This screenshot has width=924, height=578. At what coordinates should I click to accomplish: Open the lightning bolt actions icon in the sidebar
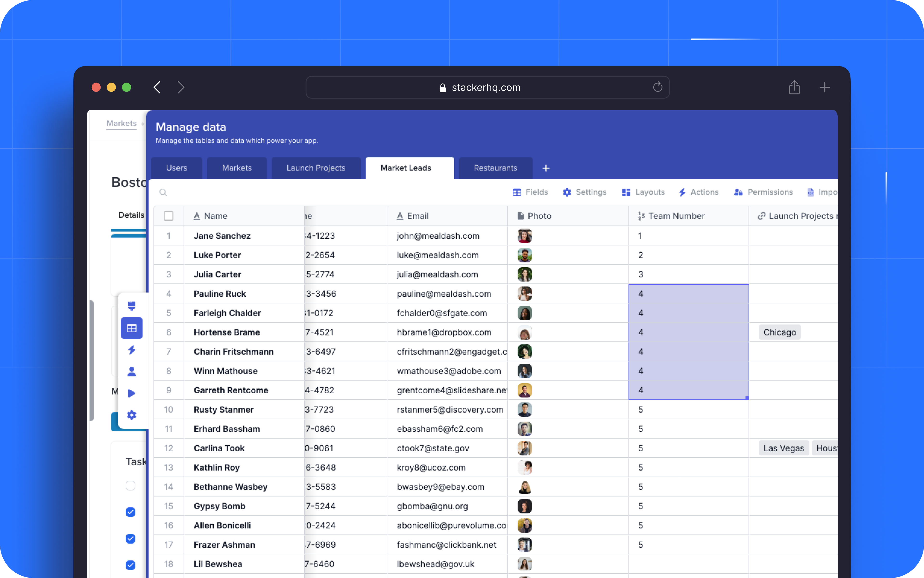point(132,350)
